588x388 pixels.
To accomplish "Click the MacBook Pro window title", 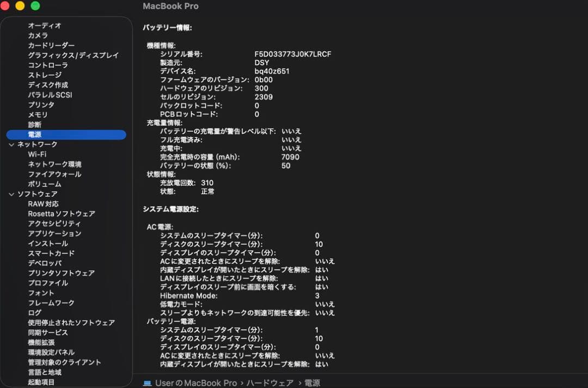I will (170, 6).
